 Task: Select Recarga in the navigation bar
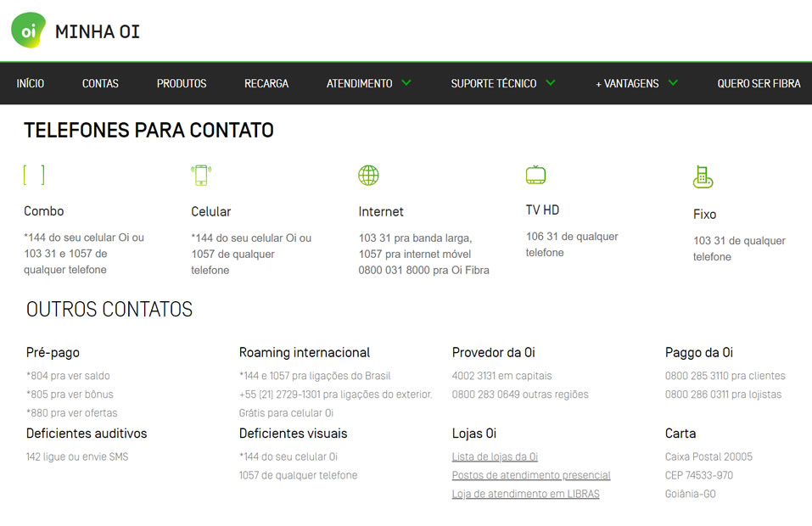(x=266, y=83)
